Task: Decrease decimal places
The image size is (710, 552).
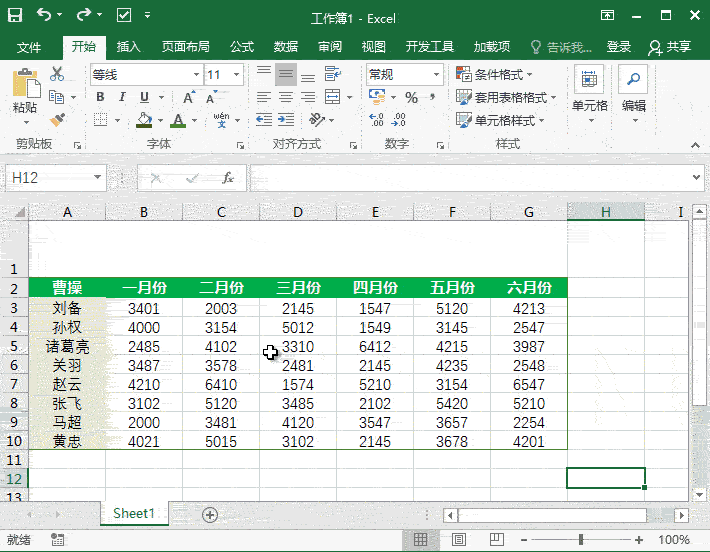Action: click(398, 120)
